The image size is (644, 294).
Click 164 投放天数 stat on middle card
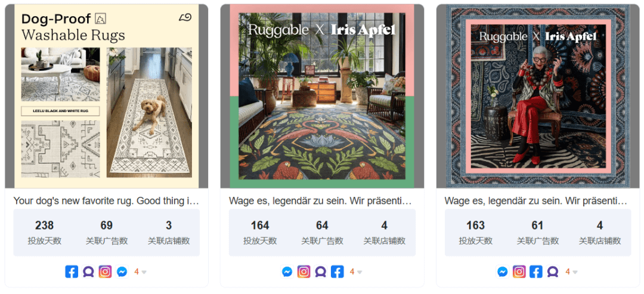[x=260, y=233]
